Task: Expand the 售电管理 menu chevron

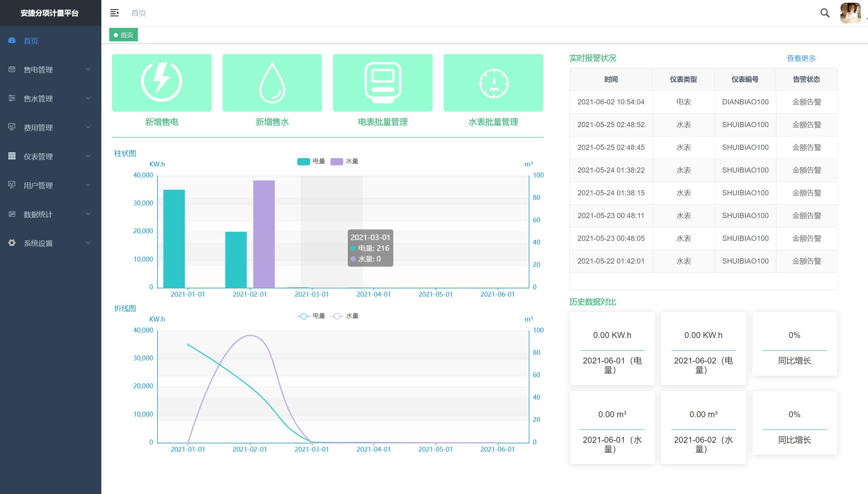Action: tap(88, 69)
